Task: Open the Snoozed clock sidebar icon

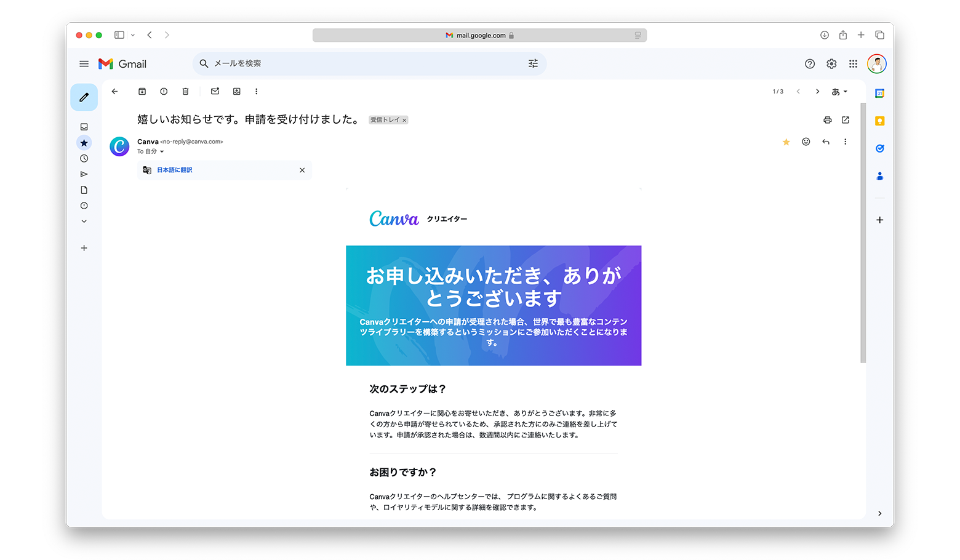Action: click(x=84, y=159)
